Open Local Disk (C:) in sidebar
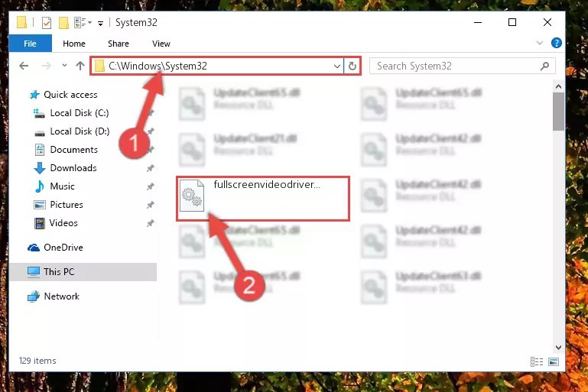Screen dimensions: 588x392 (x=80, y=113)
